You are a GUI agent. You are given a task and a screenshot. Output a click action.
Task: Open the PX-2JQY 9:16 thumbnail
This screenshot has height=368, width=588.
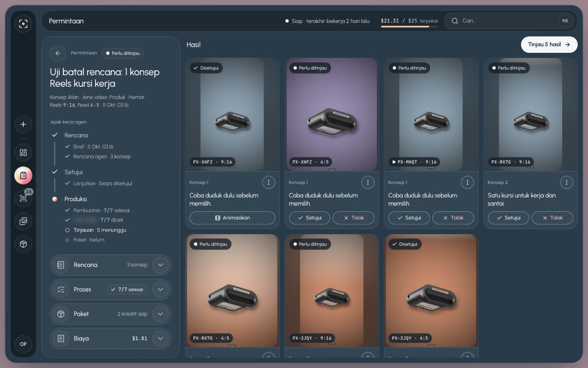click(x=332, y=290)
